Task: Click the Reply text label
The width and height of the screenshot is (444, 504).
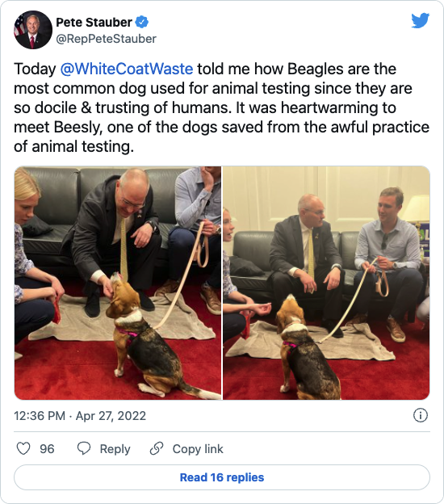Action: (115, 449)
